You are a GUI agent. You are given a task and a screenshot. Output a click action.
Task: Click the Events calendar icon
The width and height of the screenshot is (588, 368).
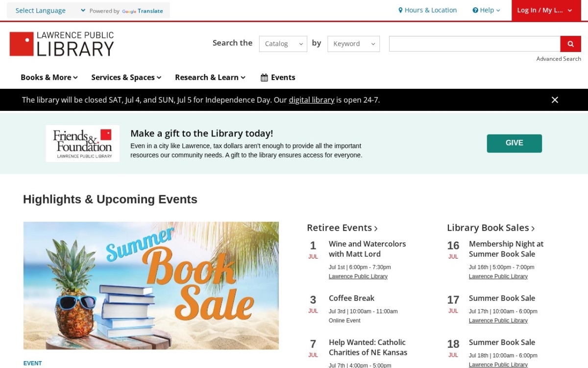(x=264, y=78)
